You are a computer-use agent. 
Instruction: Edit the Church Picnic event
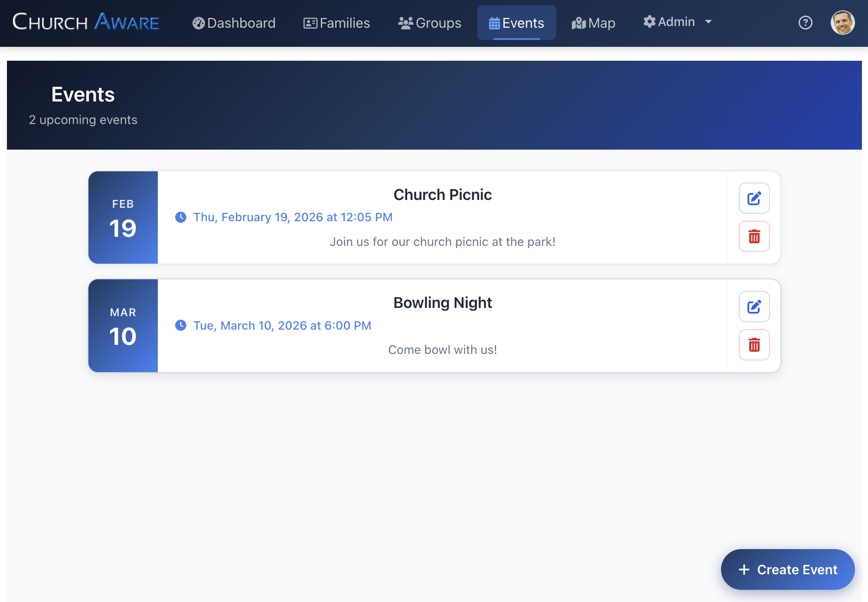click(754, 198)
